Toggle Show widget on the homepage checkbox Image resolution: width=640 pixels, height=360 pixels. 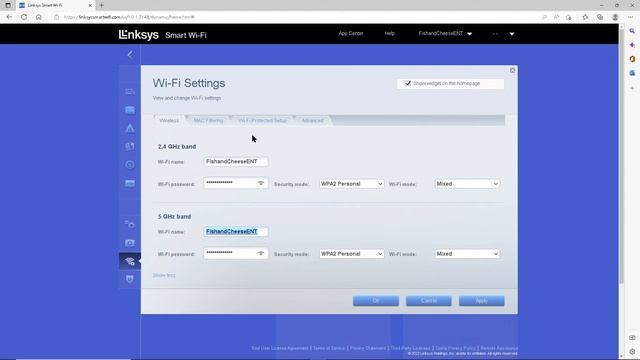408,83
